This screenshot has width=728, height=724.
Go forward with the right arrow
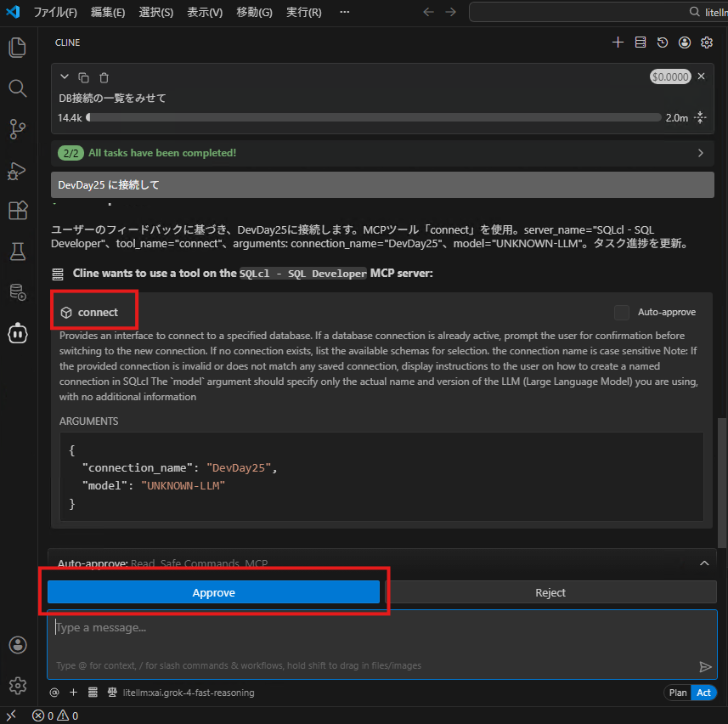pos(450,12)
